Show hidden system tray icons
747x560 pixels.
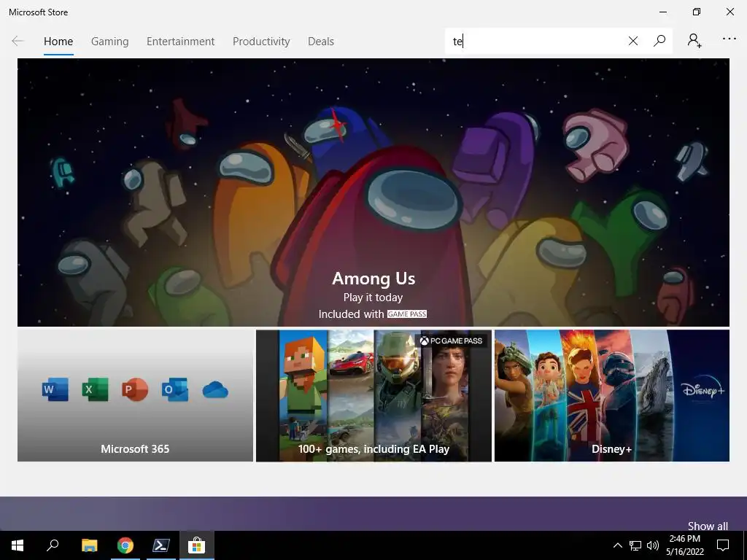[617, 545]
